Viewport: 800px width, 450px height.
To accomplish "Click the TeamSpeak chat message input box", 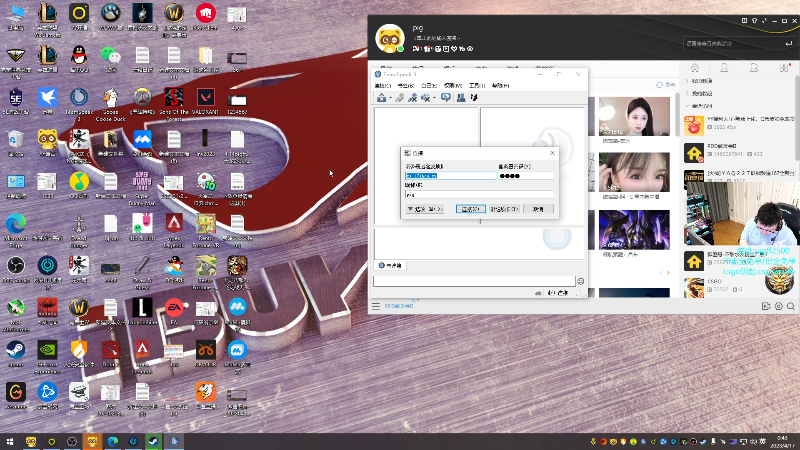I will [474, 281].
